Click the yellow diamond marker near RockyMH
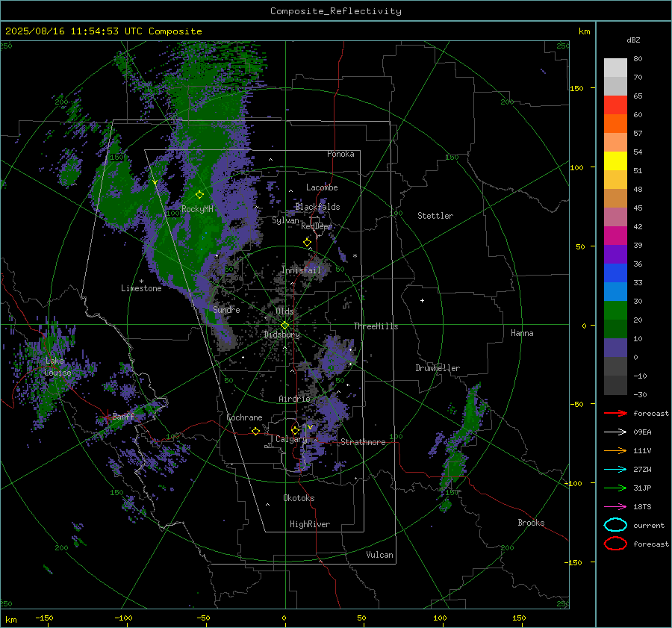Viewport: 672px width, 628px height. point(199,195)
